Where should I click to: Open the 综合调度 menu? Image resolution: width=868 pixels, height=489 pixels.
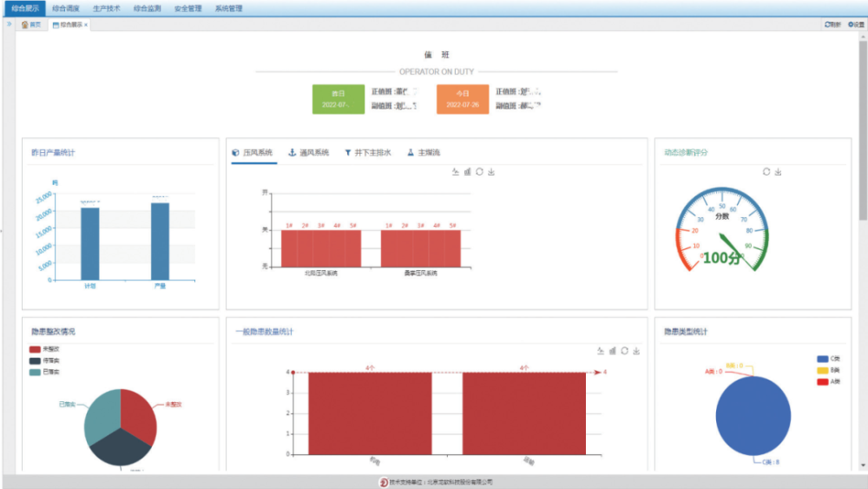[65, 8]
